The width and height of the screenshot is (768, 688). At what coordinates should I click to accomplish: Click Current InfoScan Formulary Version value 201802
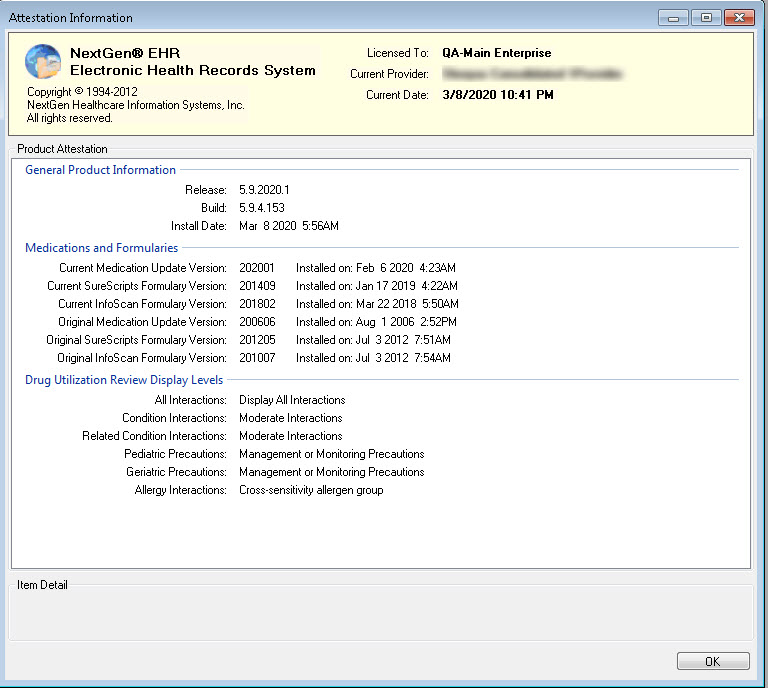[x=257, y=304]
